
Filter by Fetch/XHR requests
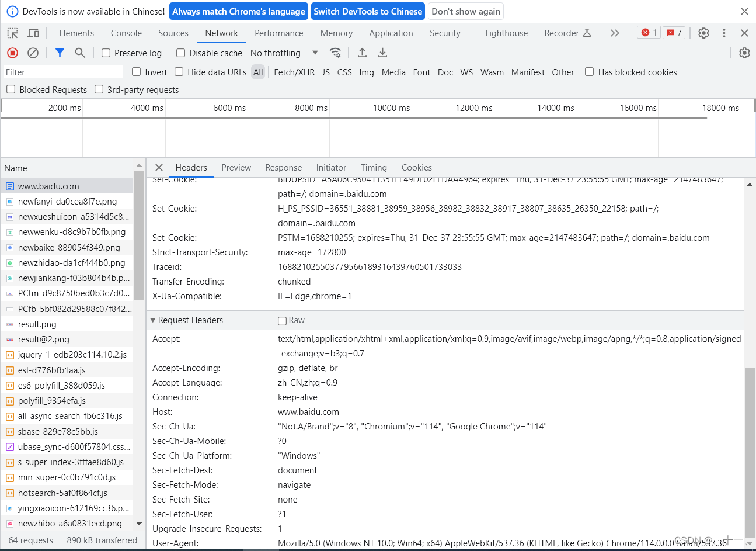(294, 72)
